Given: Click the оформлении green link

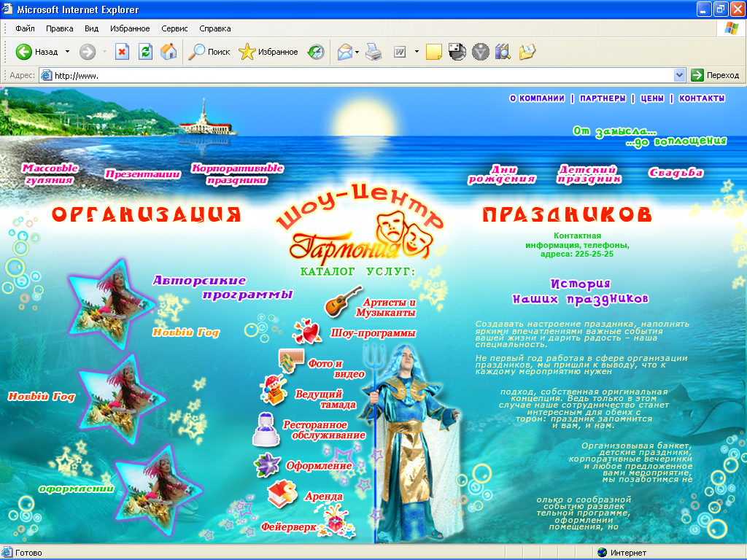Looking at the screenshot, I should (76, 489).
